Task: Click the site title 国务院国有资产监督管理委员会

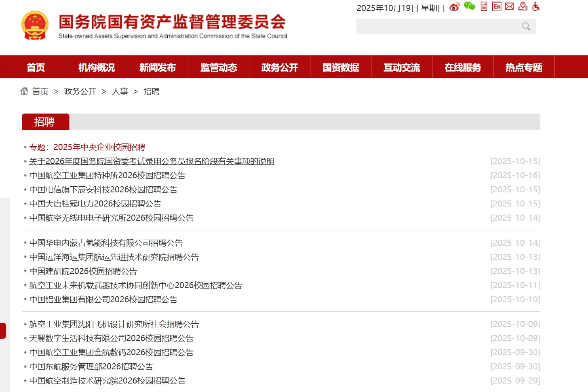Action: pyautogui.click(x=172, y=22)
